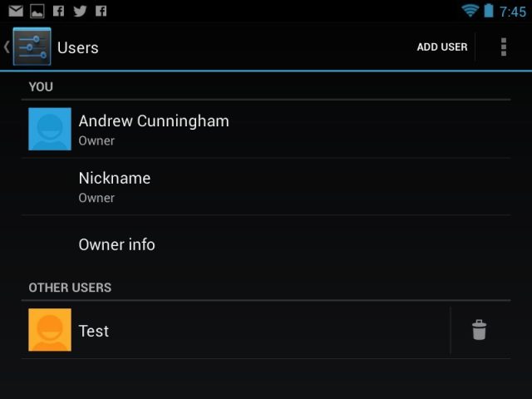Delete the Test user with trash icon
Screen dimensions: 532x399
click(479, 330)
